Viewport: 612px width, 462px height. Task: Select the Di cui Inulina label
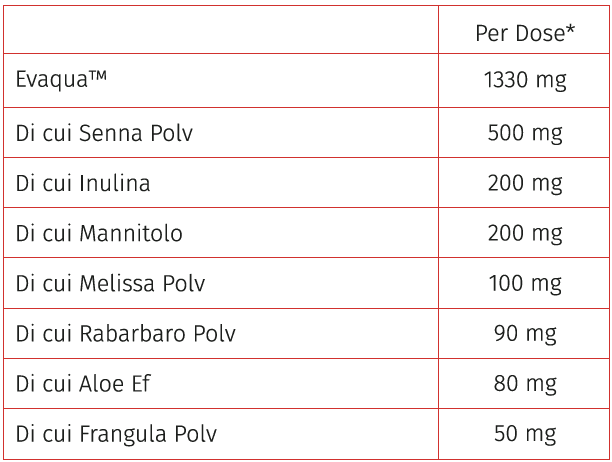83,183
